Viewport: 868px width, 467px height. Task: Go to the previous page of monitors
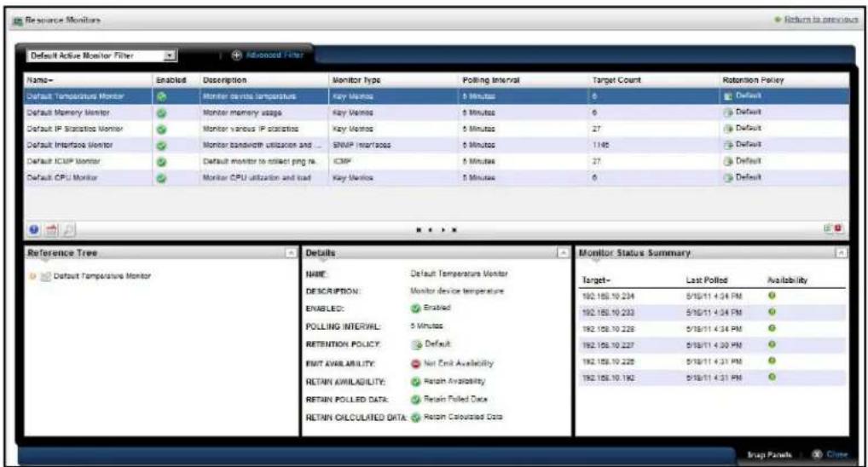pyautogui.click(x=430, y=229)
